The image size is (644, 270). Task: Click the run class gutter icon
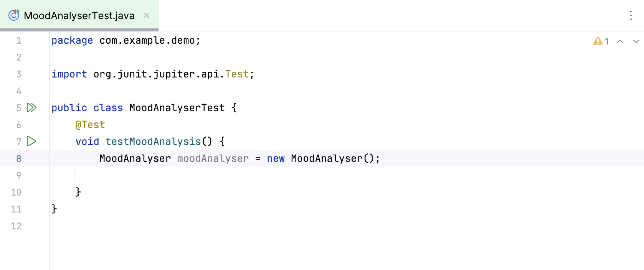(31, 108)
